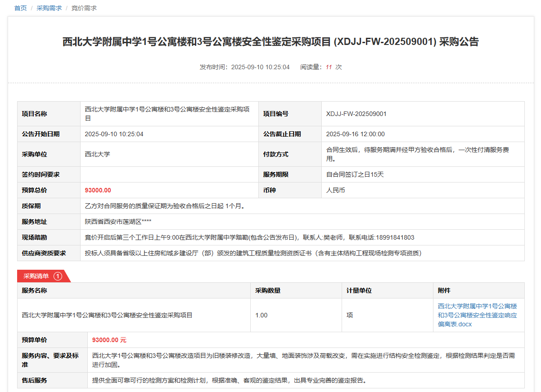
Task: Click the red read count number 11
Action: tap(329, 67)
